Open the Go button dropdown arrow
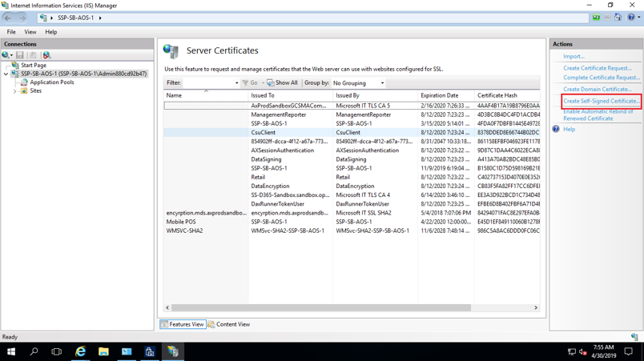644x361 pixels. pyautogui.click(x=263, y=83)
